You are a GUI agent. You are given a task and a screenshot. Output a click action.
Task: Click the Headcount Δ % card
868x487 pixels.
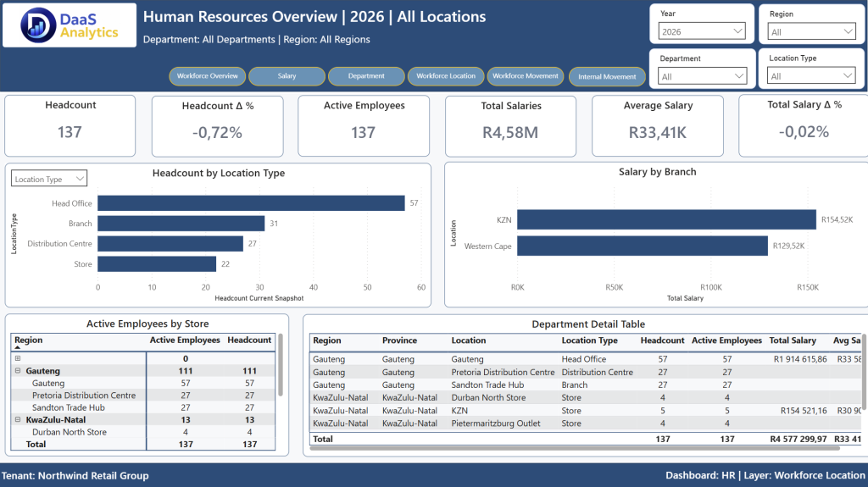click(x=218, y=126)
